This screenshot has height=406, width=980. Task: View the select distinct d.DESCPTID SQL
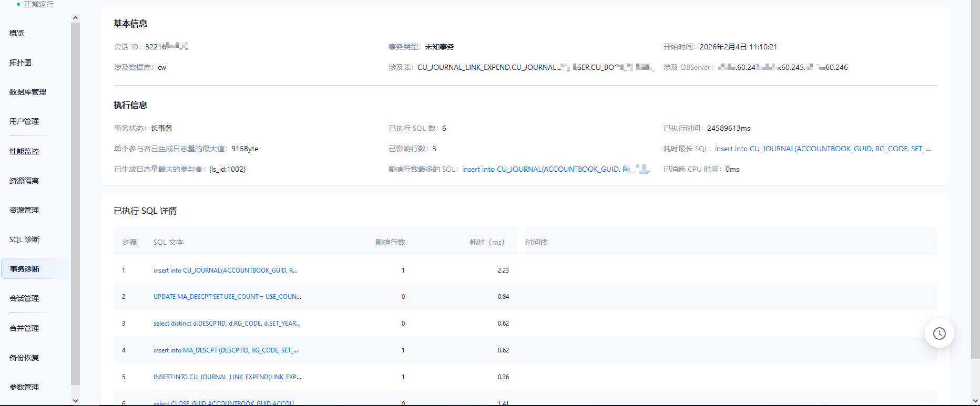point(227,324)
